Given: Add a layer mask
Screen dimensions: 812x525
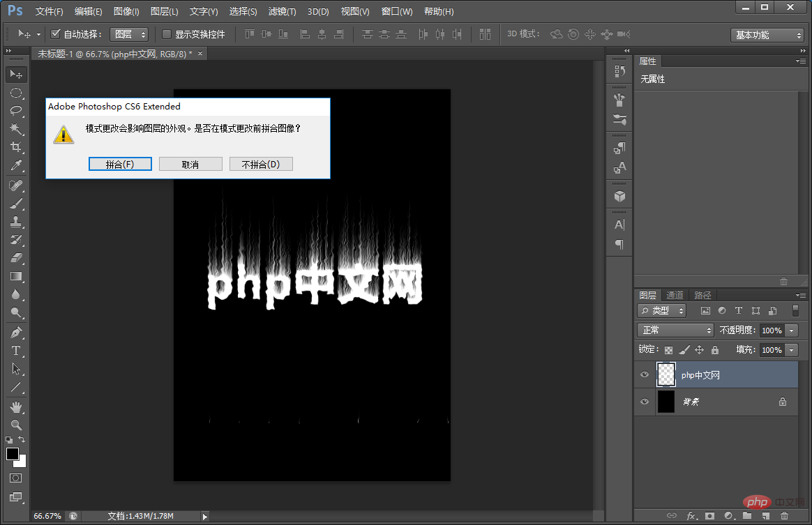Looking at the screenshot, I should tap(710, 516).
